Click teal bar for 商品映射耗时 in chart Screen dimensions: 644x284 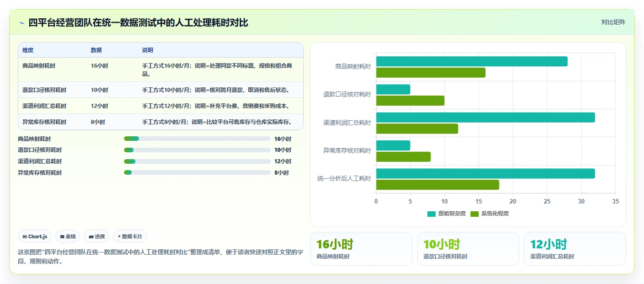pos(472,61)
